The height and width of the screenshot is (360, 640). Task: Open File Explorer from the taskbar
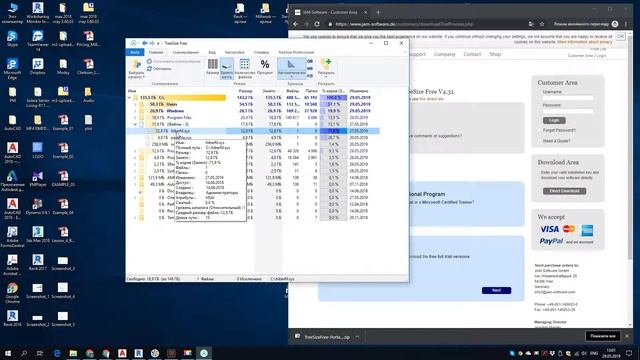tap(73, 353)
